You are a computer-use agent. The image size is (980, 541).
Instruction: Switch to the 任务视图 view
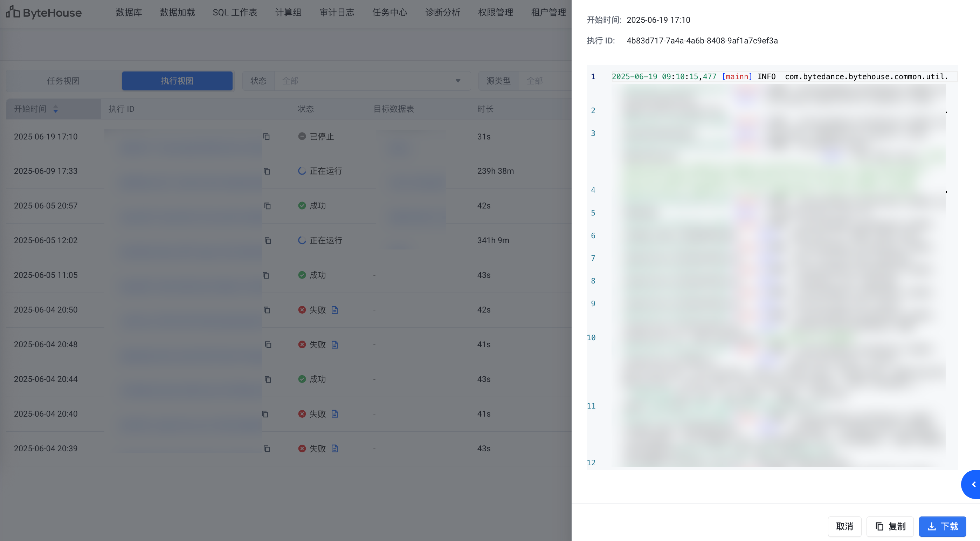[63, 81]
